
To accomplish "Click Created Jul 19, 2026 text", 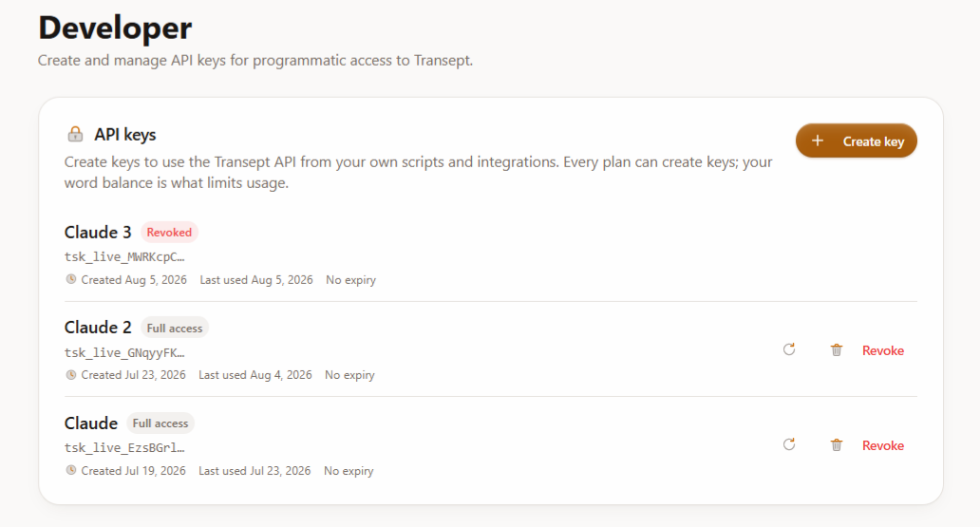I will click(x=133, y=471).
